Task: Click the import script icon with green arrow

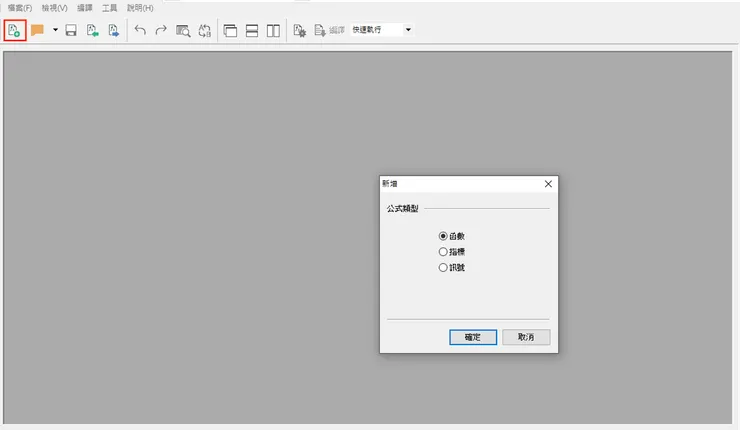Action: 92,31
